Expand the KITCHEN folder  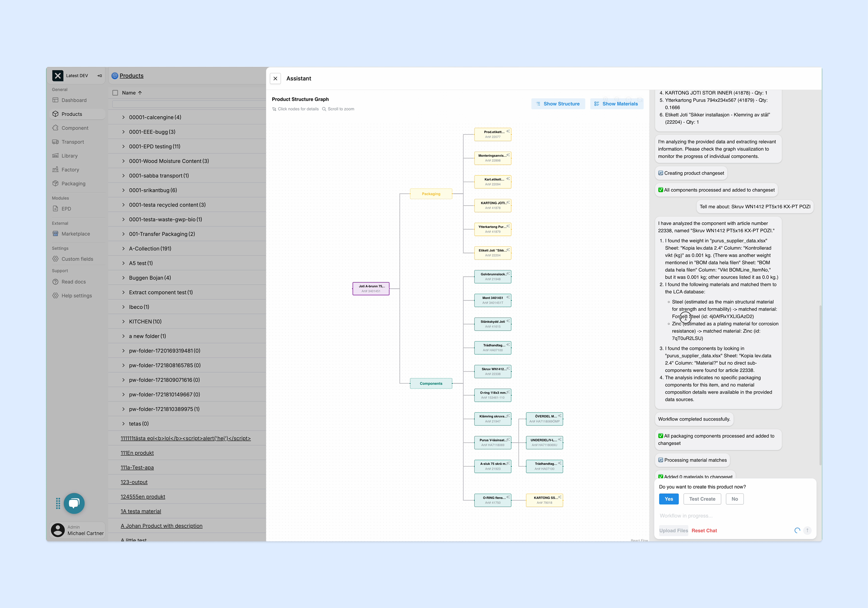[123, 321]
